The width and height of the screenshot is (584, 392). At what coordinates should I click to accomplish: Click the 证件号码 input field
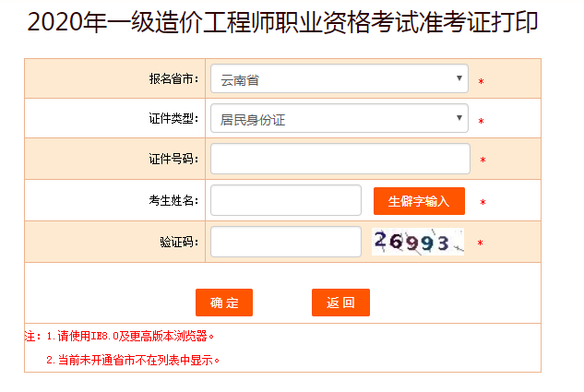(340, 159)
